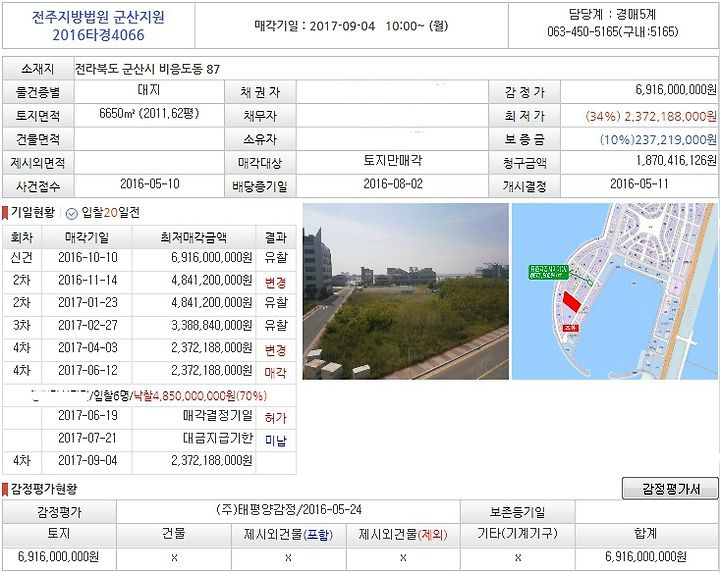Screen dimensions: 720x573
Task: Click 허가 status on 2017-06-19 row
Action: click(x=276, y=418)
